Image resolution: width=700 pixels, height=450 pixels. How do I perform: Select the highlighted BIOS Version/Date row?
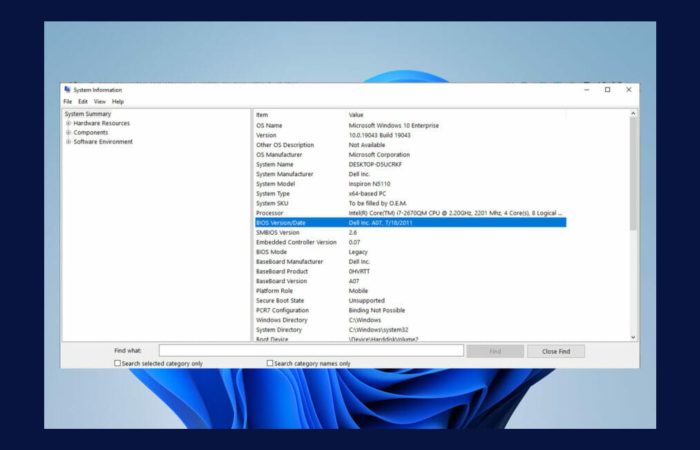410,223
